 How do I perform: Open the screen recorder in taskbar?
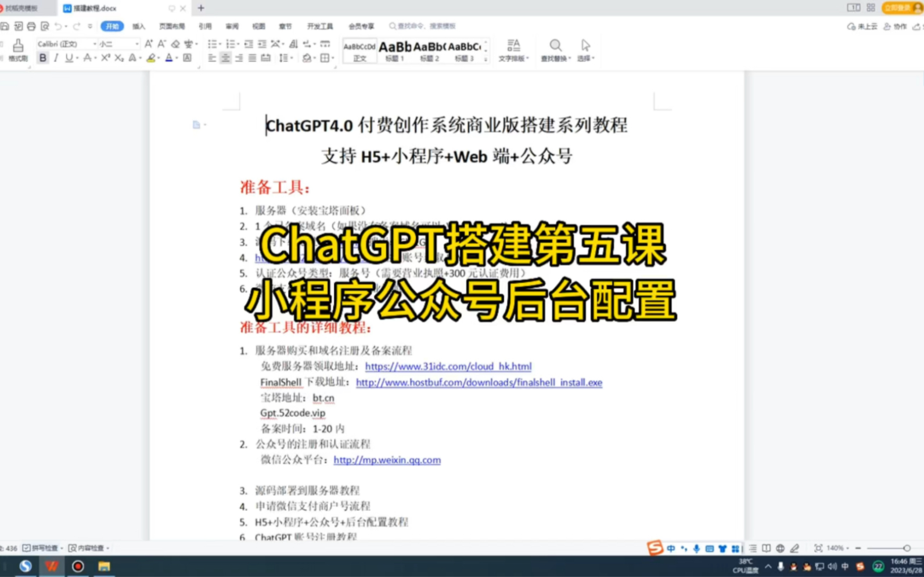pyautogui.click(x=78, y=566)
